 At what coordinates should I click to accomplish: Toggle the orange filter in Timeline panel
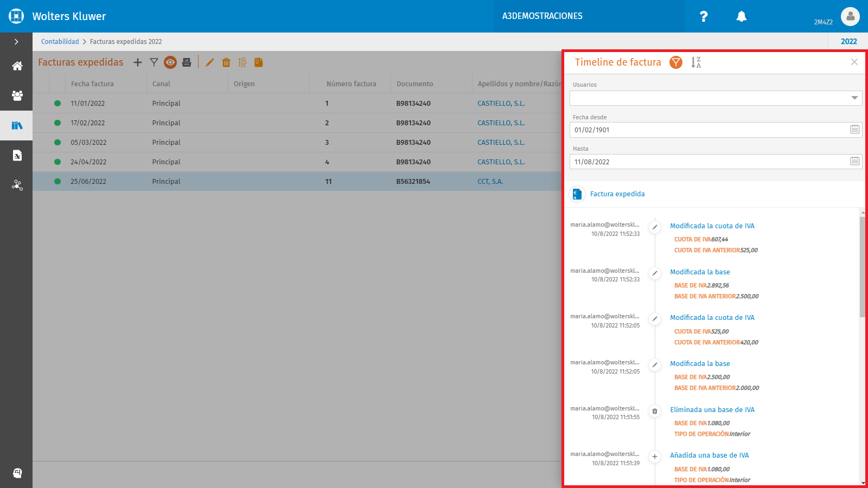tap(676, 62)
